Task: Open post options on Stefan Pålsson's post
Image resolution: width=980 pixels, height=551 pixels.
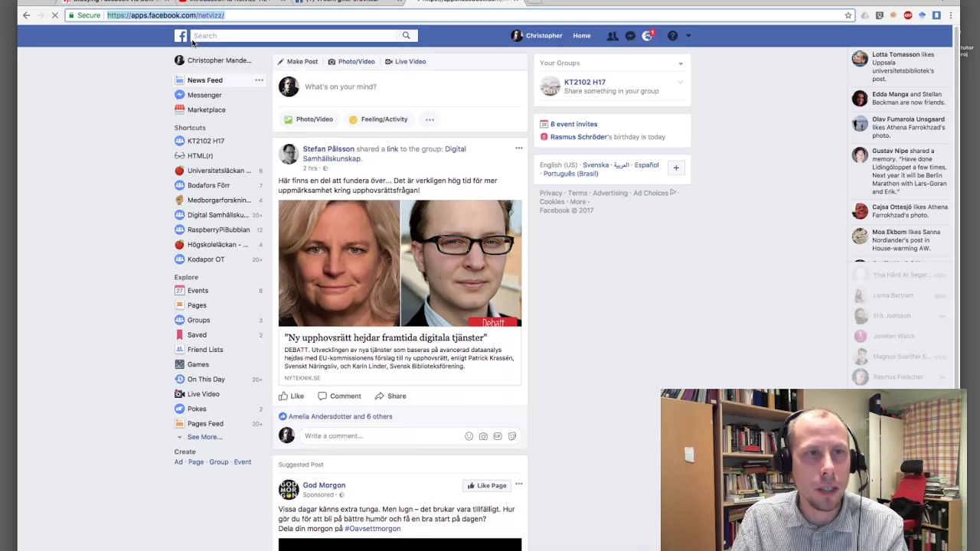Action: [x=518, y=148]
